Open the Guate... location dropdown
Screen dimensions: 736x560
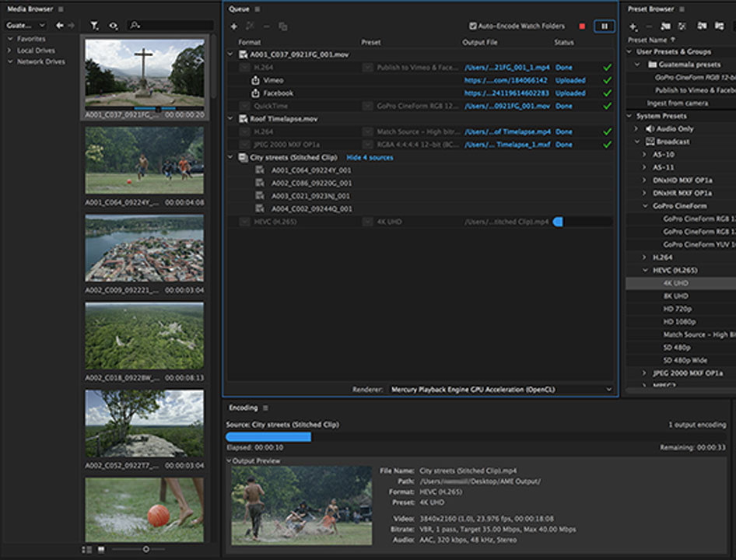[26, 26]
